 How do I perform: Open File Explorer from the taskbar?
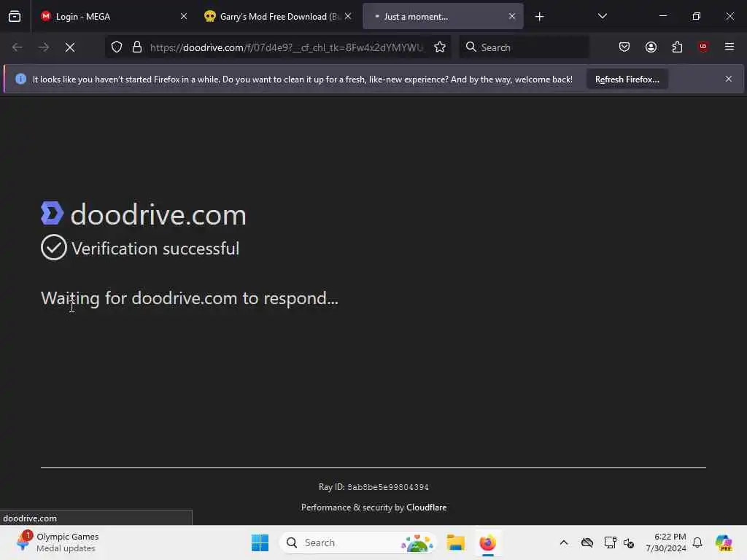click(x=455, y=542)
